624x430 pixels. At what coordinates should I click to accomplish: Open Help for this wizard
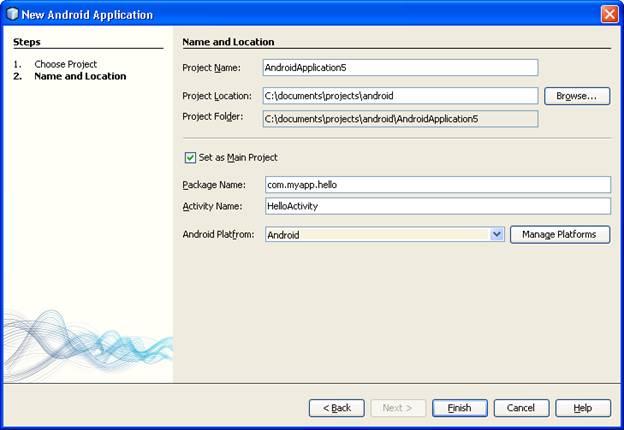583,408
